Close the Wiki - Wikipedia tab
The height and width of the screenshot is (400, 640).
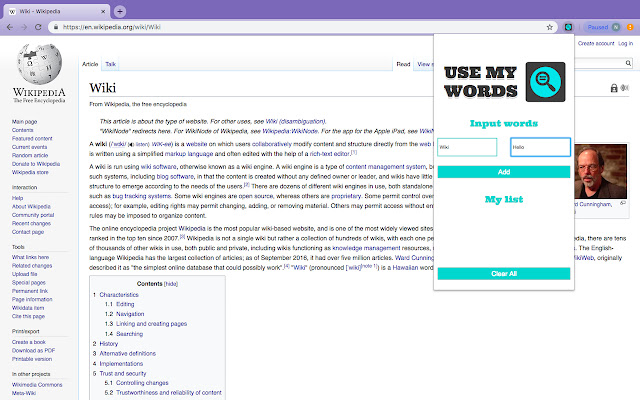[x=103, y=11]
